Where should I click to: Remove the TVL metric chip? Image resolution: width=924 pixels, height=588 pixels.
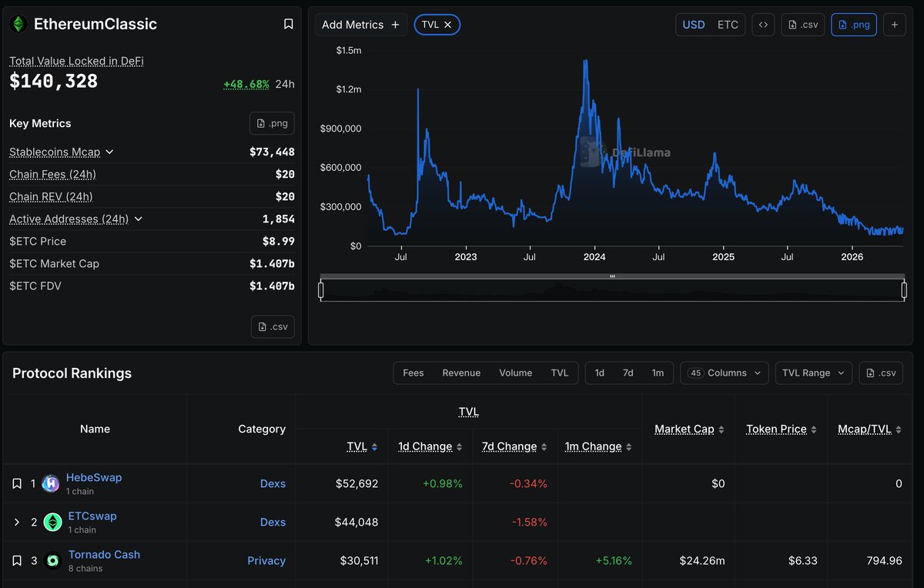447,25
